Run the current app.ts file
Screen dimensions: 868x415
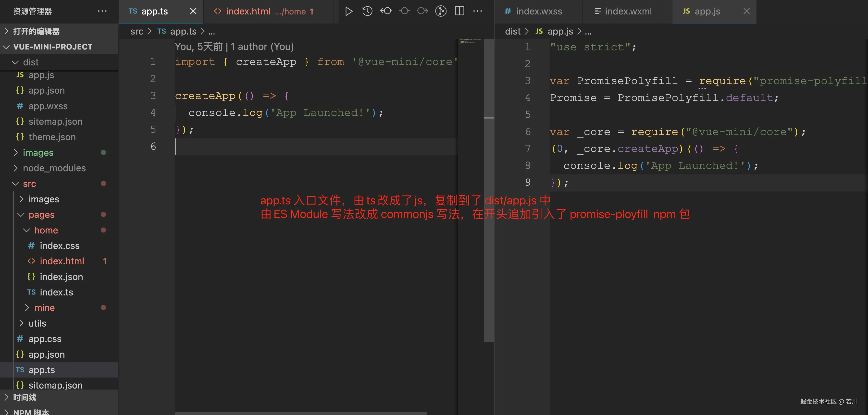349,11
